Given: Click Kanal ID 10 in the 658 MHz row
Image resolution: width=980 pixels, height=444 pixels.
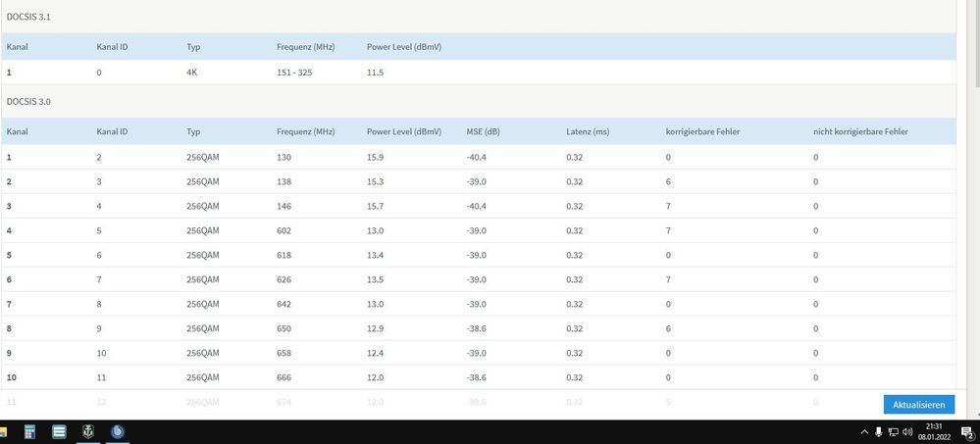Looking at the screenshot, I should coord(101,353).
